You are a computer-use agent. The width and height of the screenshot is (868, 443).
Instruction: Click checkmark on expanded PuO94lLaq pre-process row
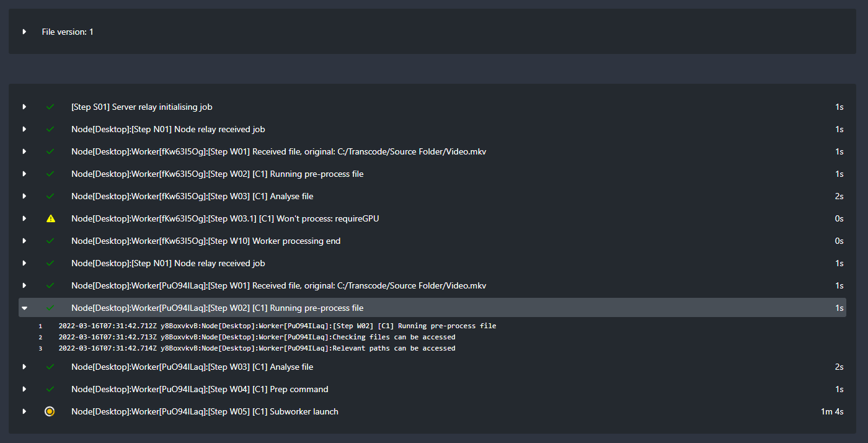[x=50, y=308]
